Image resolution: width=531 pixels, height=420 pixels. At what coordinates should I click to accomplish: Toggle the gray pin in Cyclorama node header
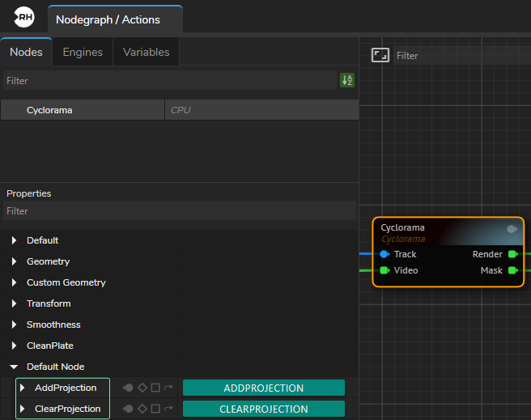coord(512,229)
